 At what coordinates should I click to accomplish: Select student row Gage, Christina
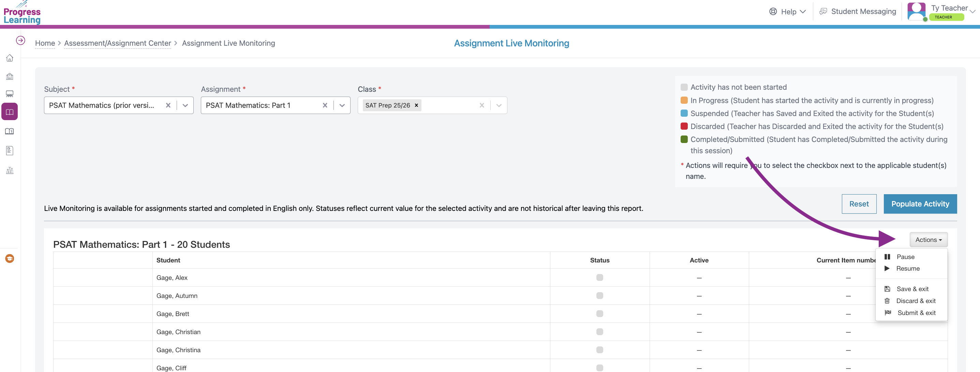point(500,350)
